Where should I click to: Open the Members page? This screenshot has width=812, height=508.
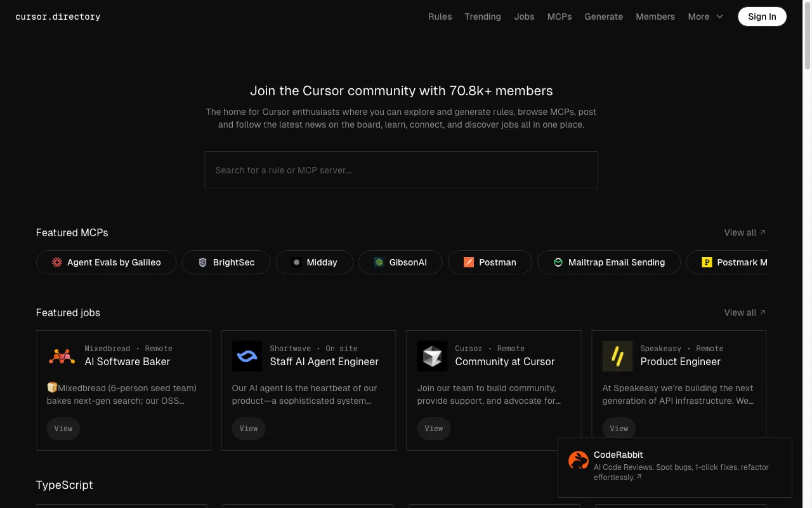[655, 17]
